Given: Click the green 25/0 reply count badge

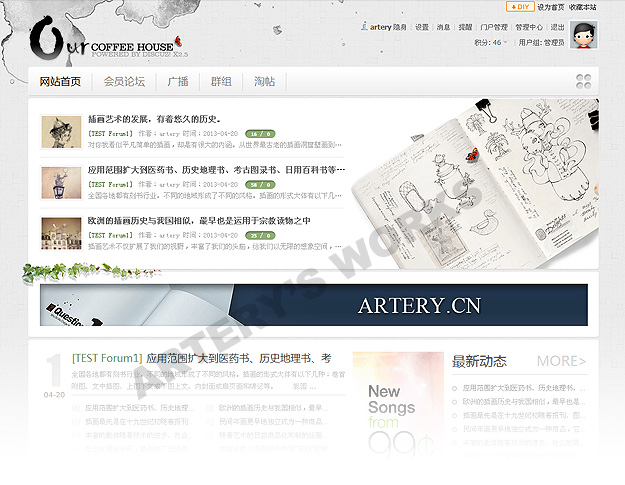Looking at the screenshot, I should point(260,235).
